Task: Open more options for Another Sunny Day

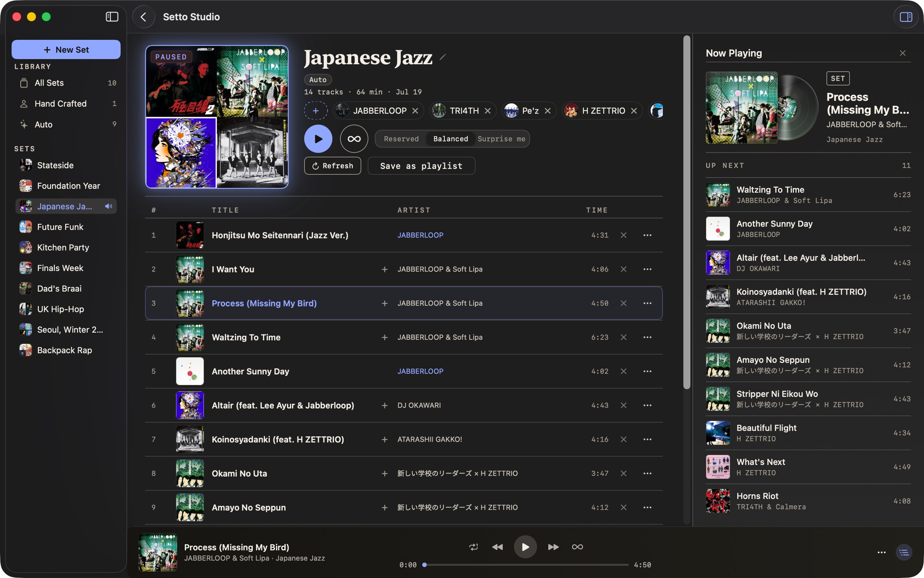Action: [x=648, y=371]
